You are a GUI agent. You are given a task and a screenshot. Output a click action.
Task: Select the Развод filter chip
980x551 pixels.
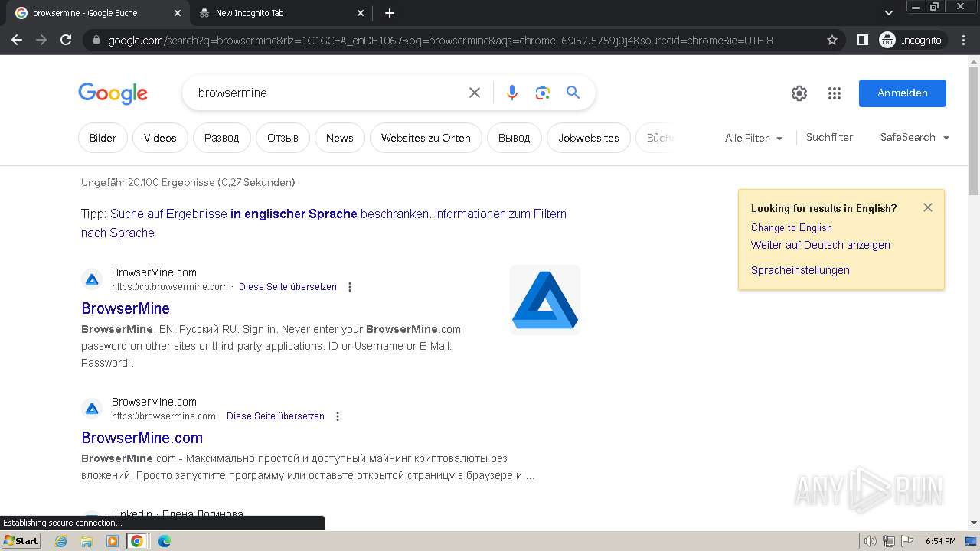coord(222,138)
